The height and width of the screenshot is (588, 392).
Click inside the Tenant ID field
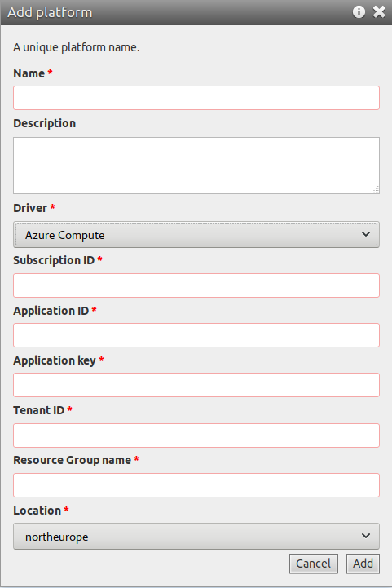click(196, 435)
